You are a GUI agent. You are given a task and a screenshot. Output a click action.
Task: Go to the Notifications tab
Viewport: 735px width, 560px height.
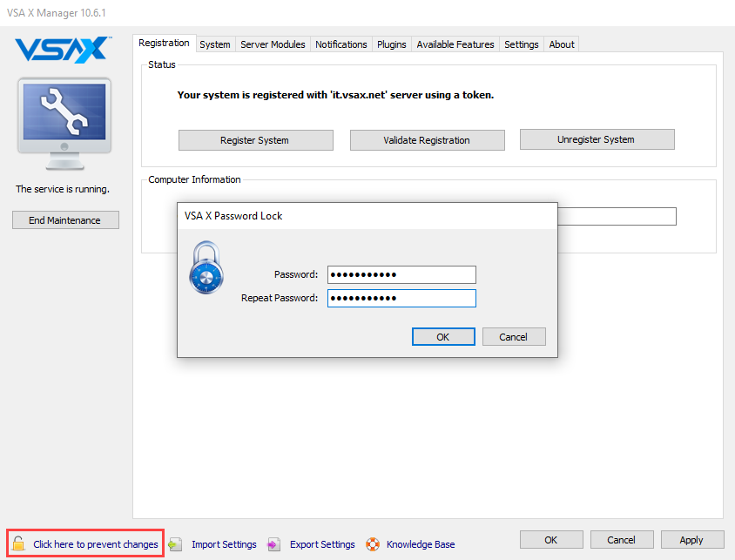point(341,44)
